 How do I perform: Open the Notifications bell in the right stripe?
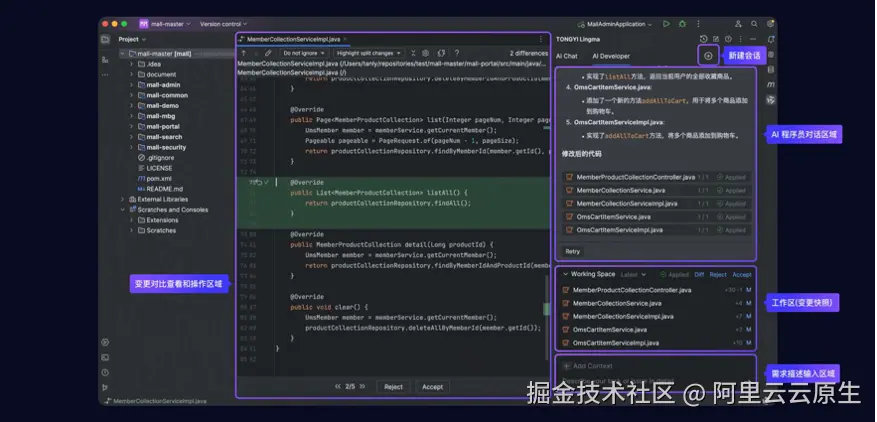point(771,39)
